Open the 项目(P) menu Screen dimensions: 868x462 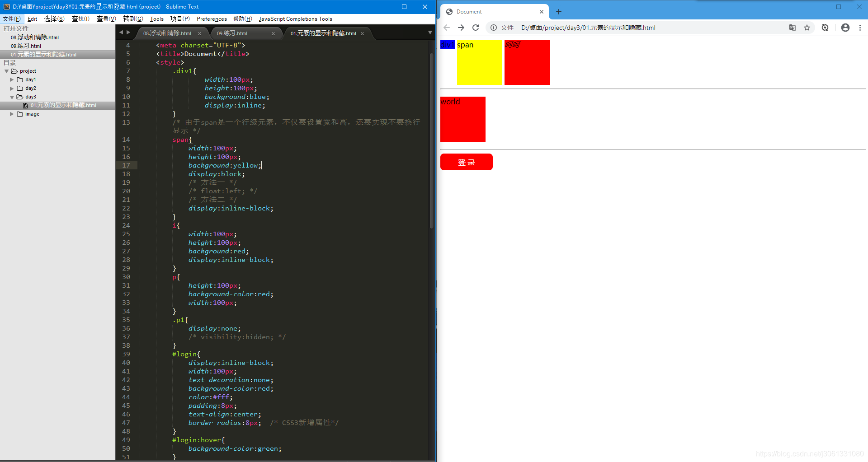click(180, 19)
